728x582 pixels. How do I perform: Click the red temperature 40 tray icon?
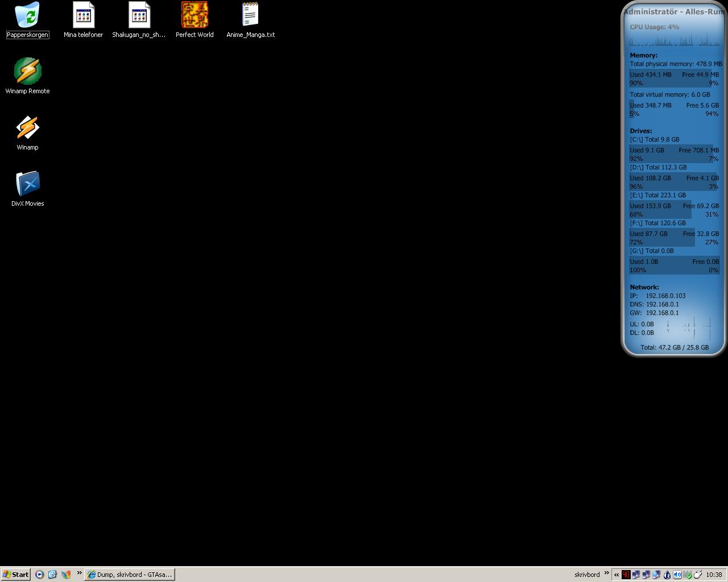(x=626, y=575)
